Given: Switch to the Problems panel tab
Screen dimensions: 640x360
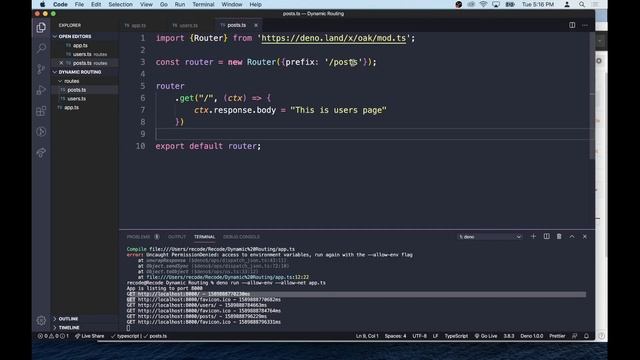Looking at the screenshot, I should coord(142,237).
